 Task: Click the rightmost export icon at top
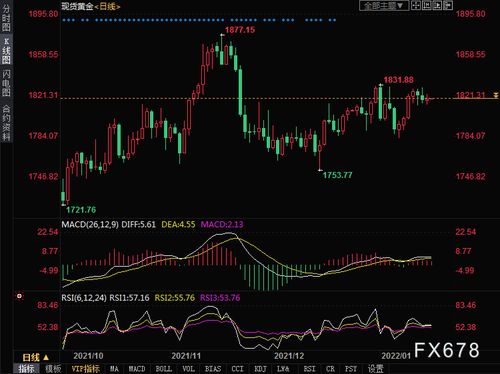coord(448,5)
